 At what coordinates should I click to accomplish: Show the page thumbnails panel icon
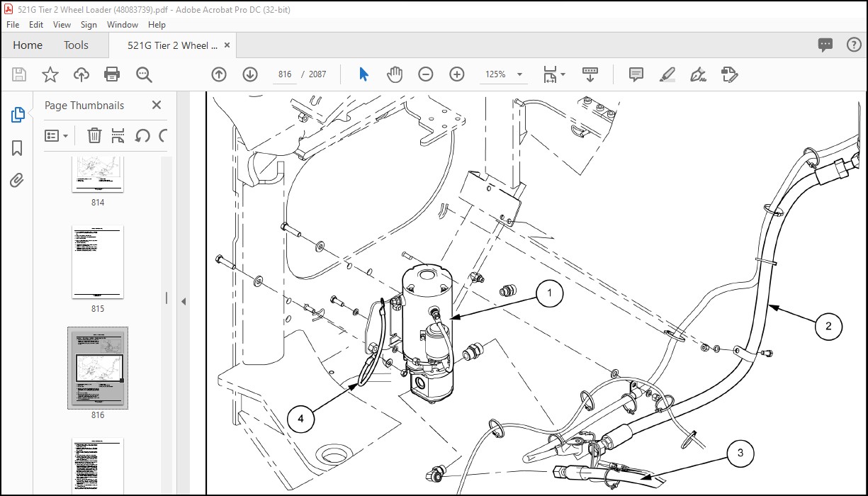(18, 115)
